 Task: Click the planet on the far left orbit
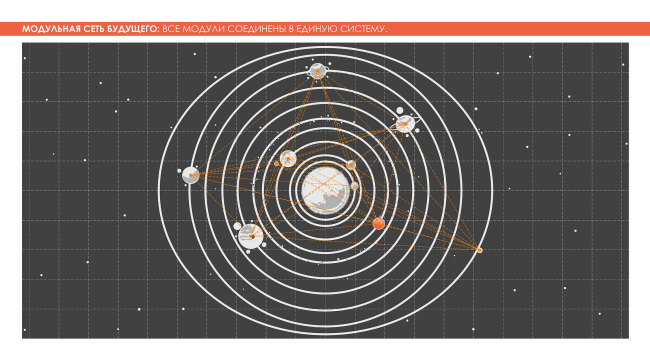(x=191, y=175)
